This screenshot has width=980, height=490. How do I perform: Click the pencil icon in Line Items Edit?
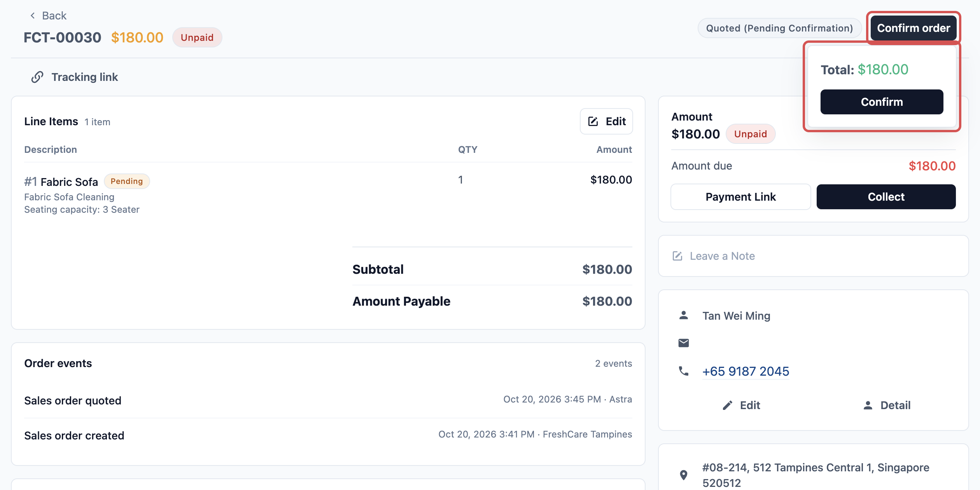pos(593,121)
